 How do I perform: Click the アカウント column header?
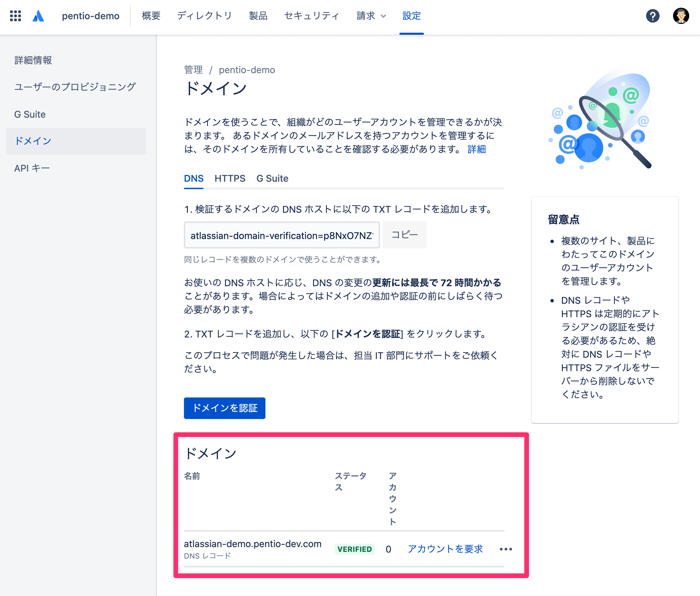[x=392, y=499]
